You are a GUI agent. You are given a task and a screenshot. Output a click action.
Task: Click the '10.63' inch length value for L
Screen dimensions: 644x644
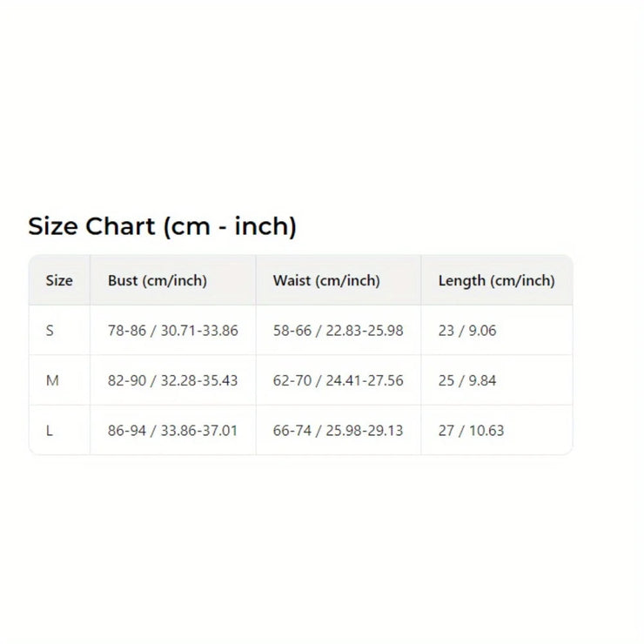[x=486, y=431]
